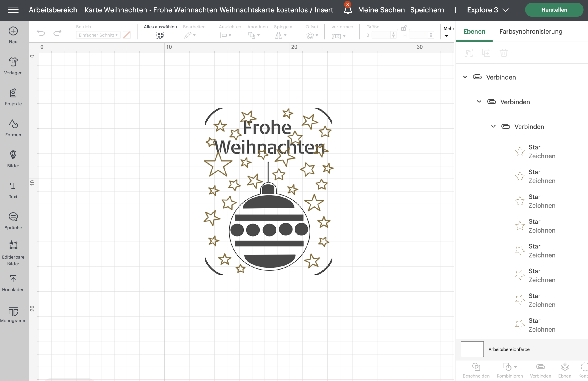Click the height H input field
The image size is (588, 381).
pos(419,35)
